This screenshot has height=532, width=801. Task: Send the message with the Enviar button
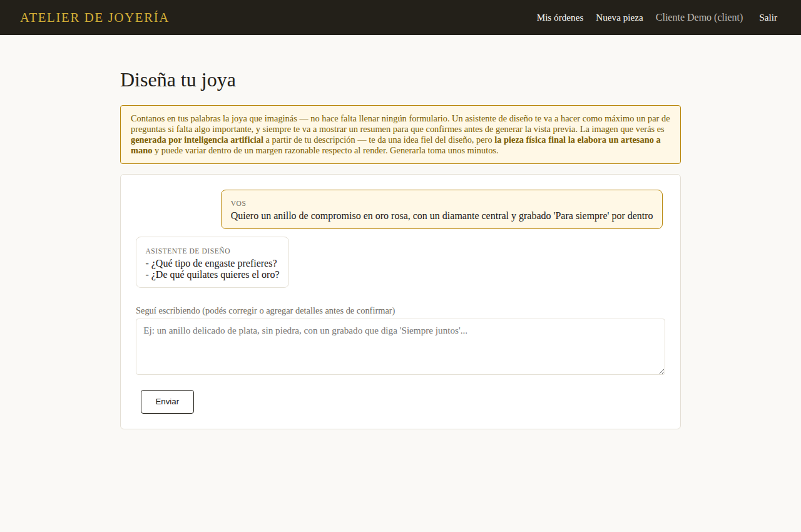(167, 402)
